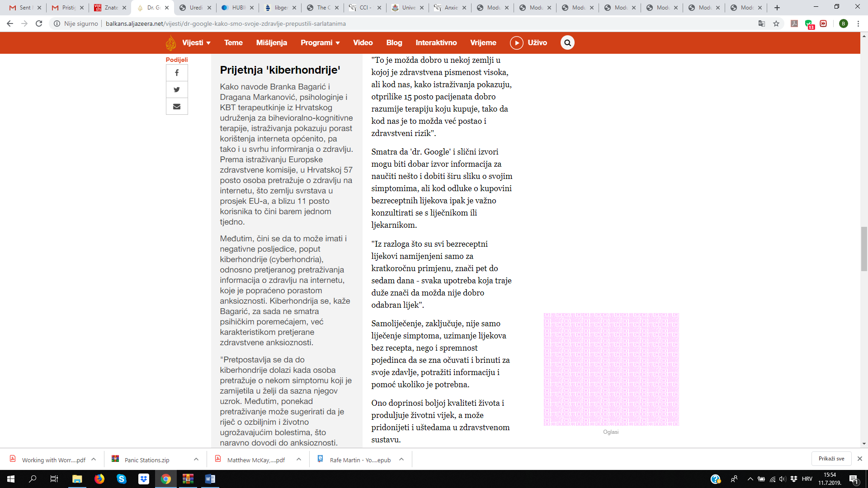
Task: Click the Al Jazeera flame logo
Action: point(171,43)
